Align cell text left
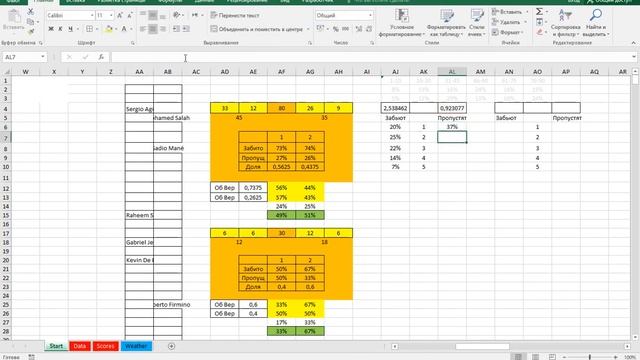Viewport: 640px width, 360px height. click(x=143, y=29)
